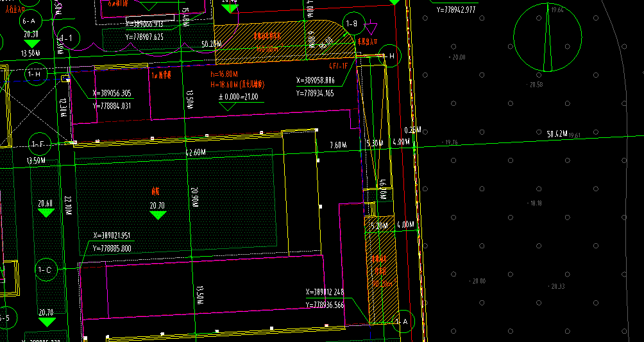Click the 19.76 spot elevation
The width and height of the screenshot is (644, 342).
[x=450, y=142]
